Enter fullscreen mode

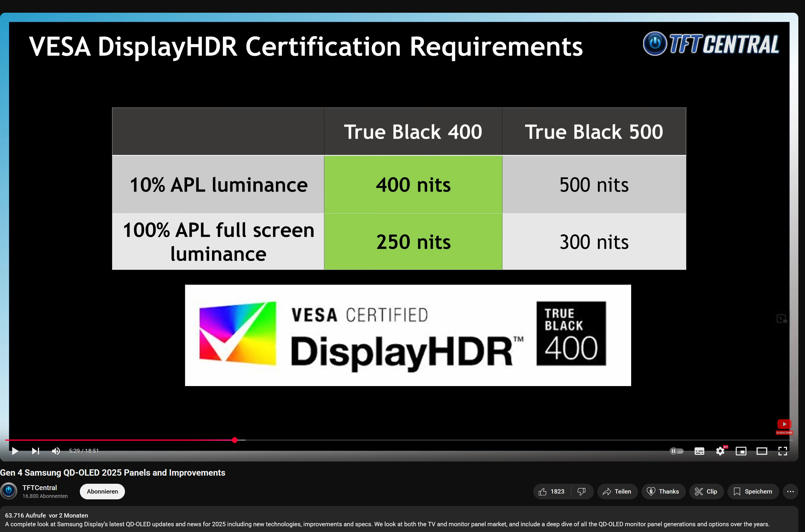[x=783, y=451]
